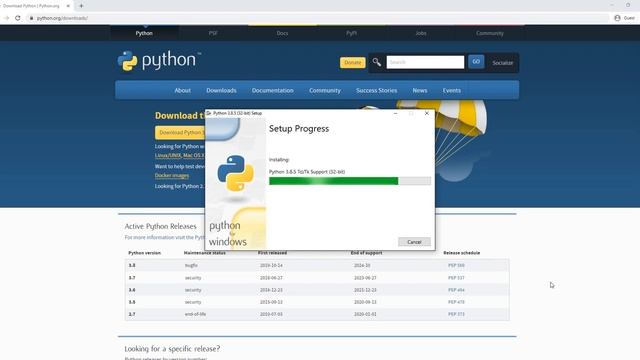Focus the site search input field
The height and width of the screenshot is (360, 640).
pos(425,62)
